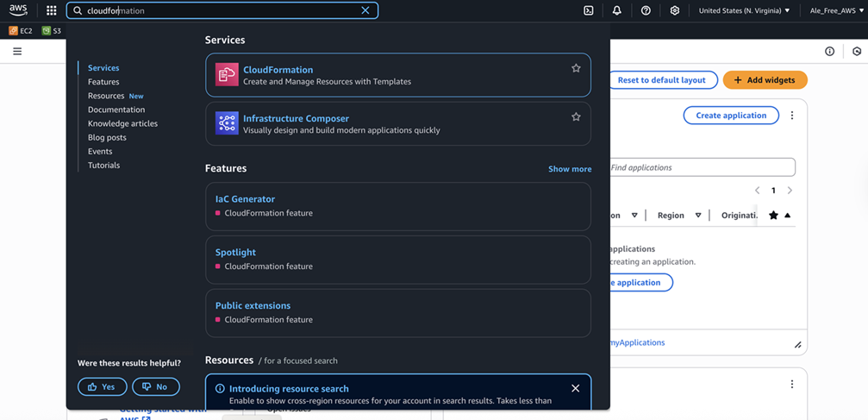
Task: Open the settings gear icon
Action: coord(674,10)
